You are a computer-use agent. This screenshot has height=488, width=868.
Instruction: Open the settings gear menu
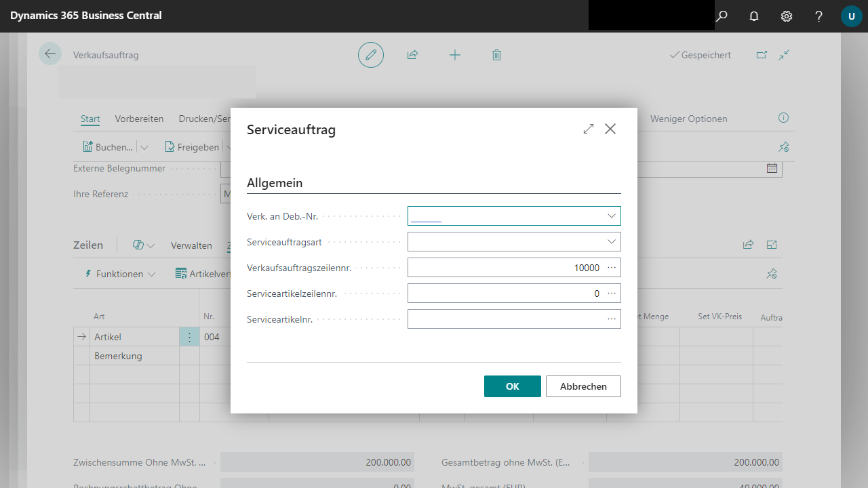787,16
